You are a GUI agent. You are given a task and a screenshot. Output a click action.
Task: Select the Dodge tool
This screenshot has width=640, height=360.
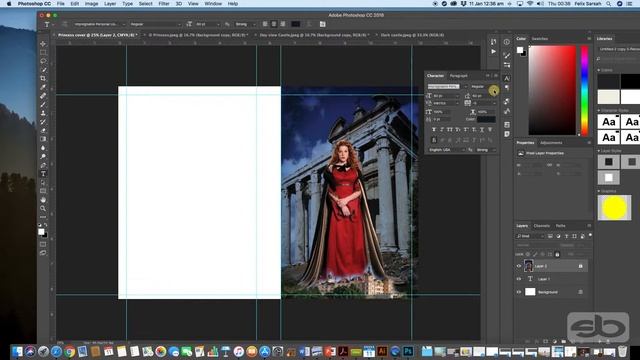(x=43, y=156)
